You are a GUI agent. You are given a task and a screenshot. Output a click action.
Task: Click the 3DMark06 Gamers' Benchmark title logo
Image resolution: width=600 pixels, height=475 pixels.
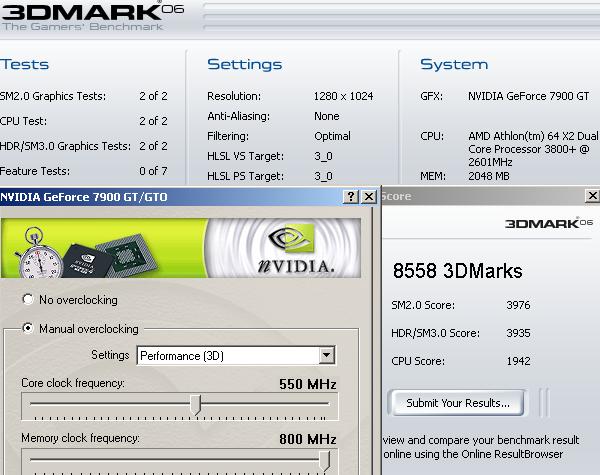tap(92, 15)
